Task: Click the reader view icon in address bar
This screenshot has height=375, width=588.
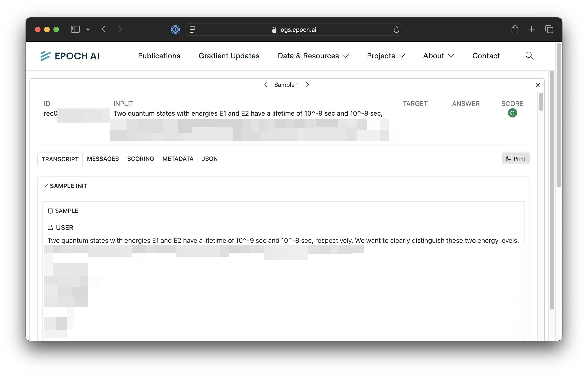Action: 192,29
